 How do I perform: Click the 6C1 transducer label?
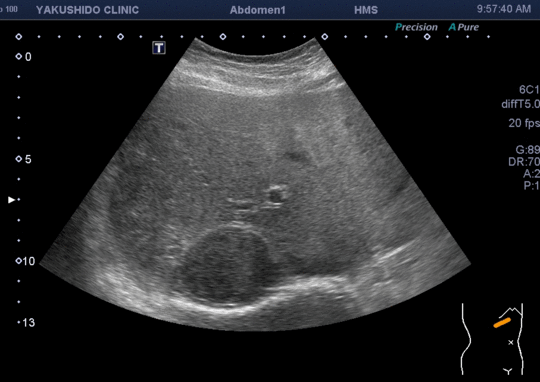[x=529, y=90]
